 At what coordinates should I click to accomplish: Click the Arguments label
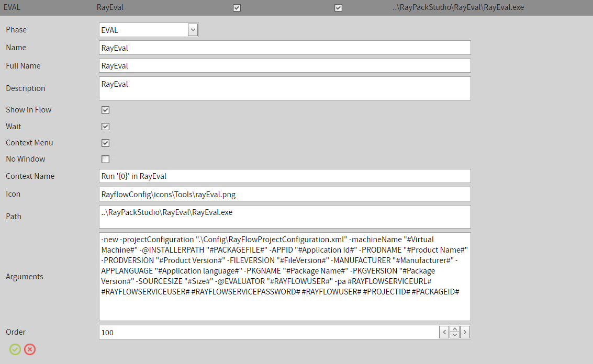coord(25,277)
